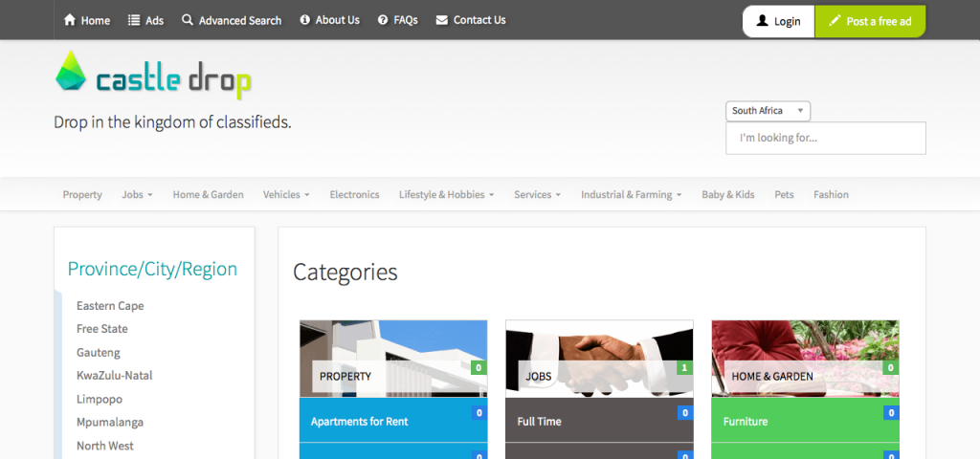Open the Fashion menu item
Image resolution: width=980 pixels, height=459 pixels.
pos(831,194)
